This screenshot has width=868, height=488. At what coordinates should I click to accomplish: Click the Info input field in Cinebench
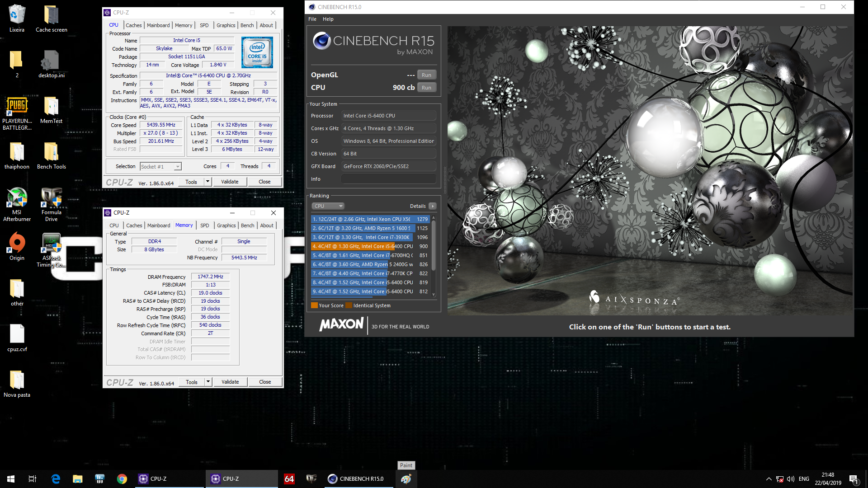point(389,179)
